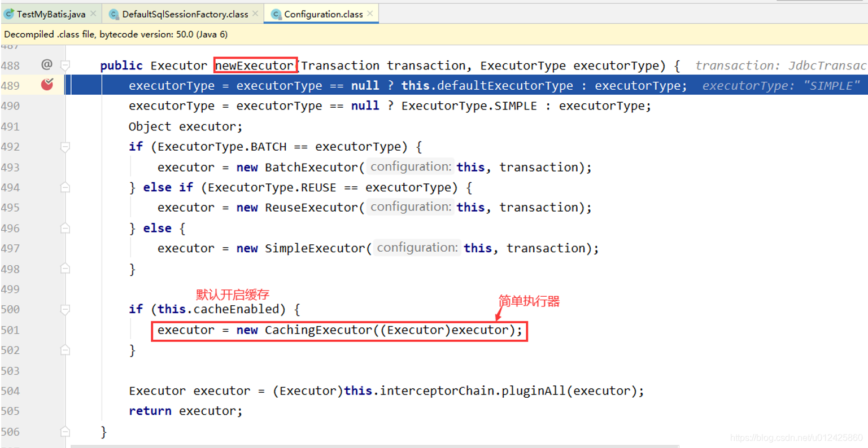Click the DefaultSqlSessionFactory.class file icon
The image size is (868, 448).
click(x=114, y=14)
